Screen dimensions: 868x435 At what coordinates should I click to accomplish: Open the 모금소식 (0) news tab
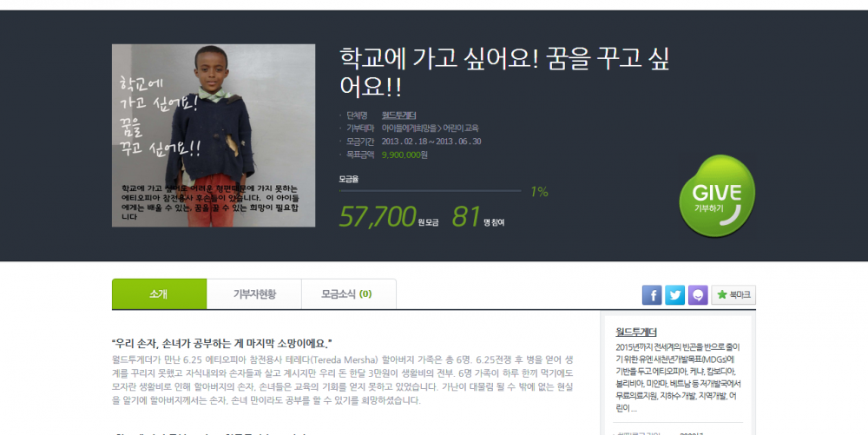point(348,293)
